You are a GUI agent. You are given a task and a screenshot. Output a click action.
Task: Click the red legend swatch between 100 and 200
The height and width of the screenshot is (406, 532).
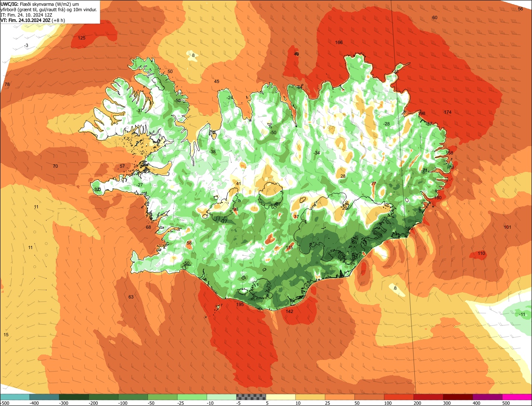399,397
